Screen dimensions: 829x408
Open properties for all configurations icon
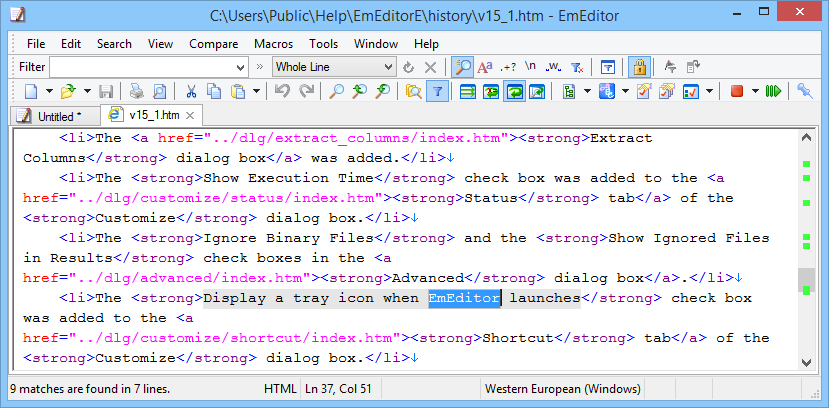667,91
